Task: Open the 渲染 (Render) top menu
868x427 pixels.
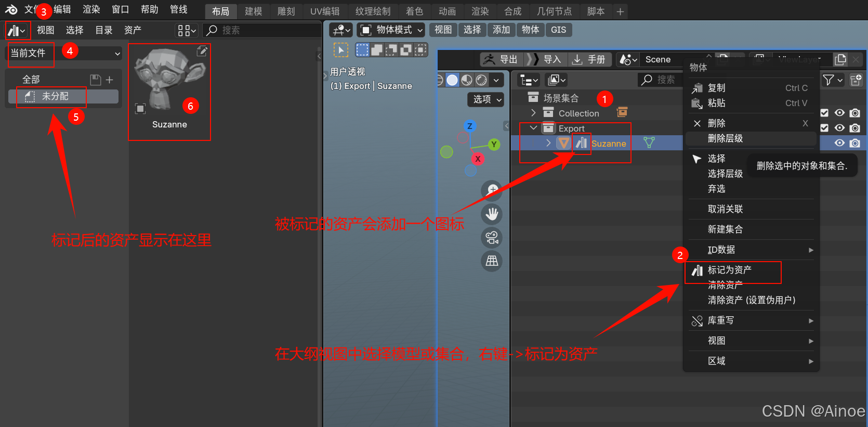Action: pos(91,9)
